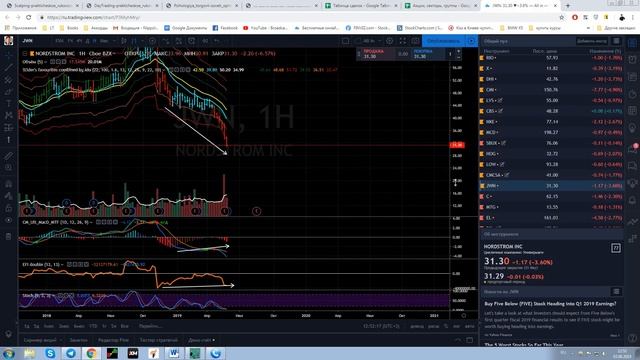Click the red sell ПРОДАЖА 31.30 button
This screenshot has width=640, height=360.
(379, 54)
